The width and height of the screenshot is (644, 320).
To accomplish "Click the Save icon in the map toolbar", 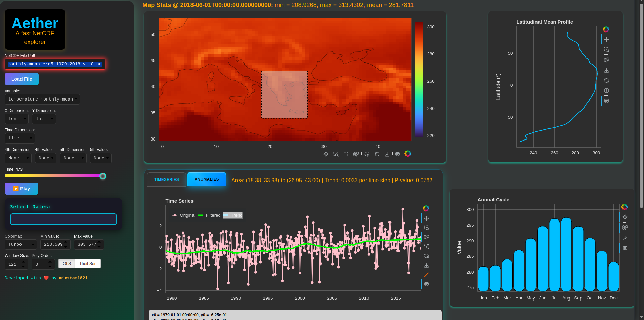I will tap(387, 154).
